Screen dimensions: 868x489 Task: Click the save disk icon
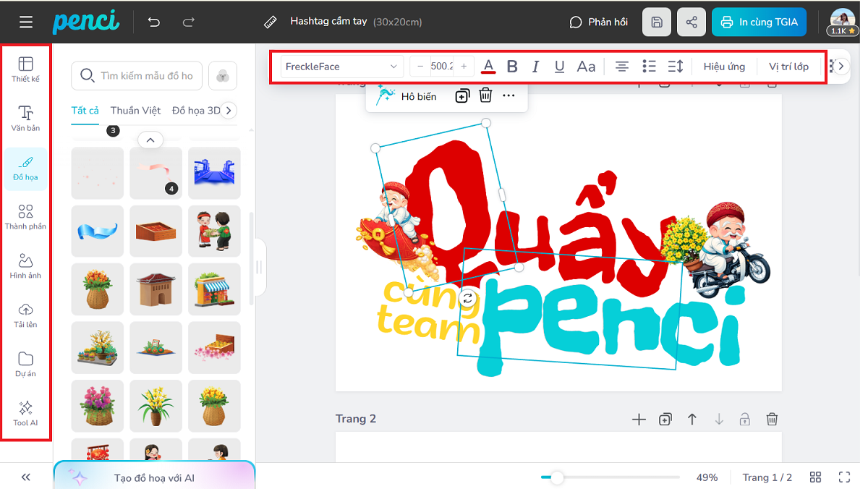point(657,22)
